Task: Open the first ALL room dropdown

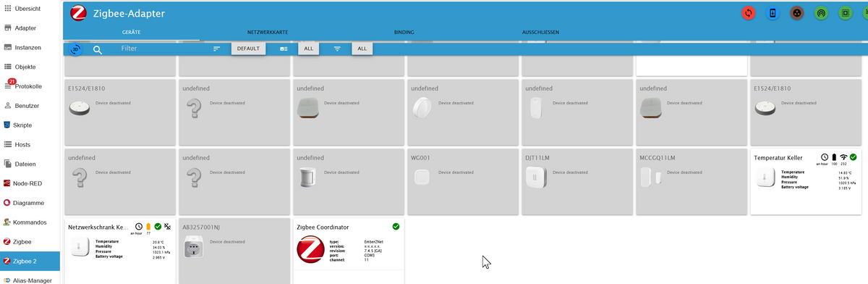Action: tap(308, 49)
